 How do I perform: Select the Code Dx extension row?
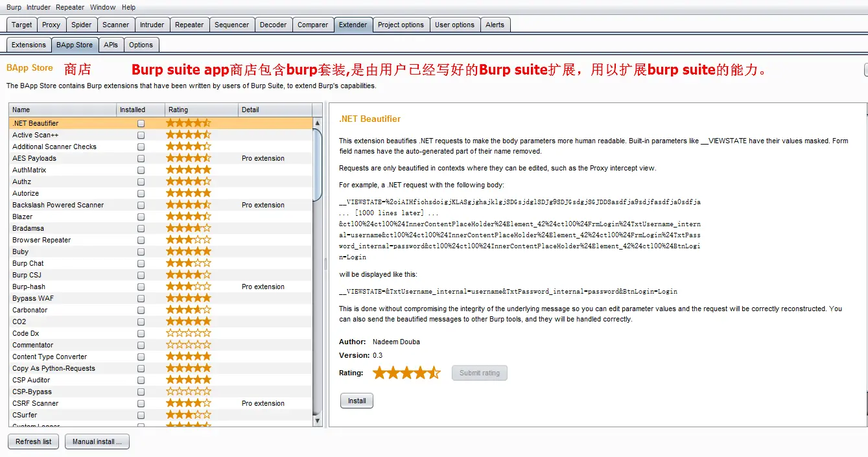[161, 333]
